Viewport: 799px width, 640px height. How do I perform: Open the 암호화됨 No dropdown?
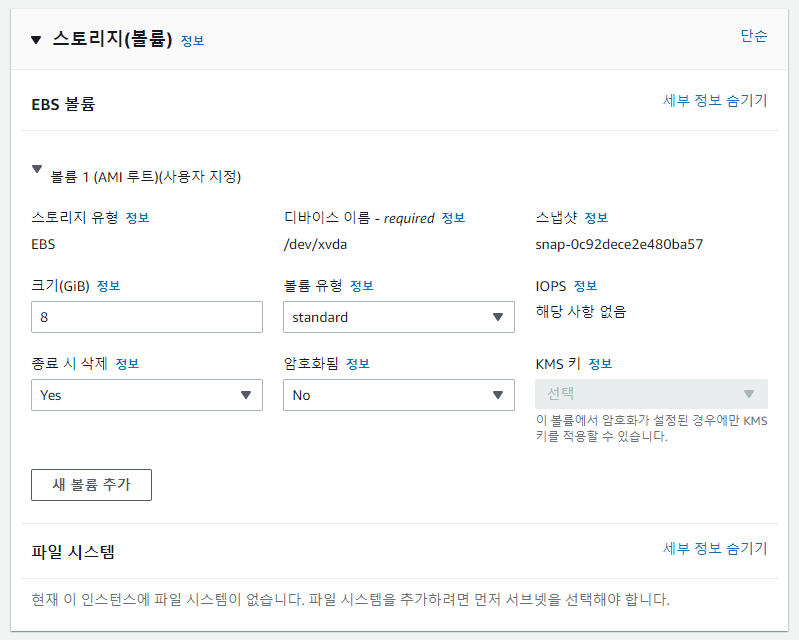[x=398, y=395]
